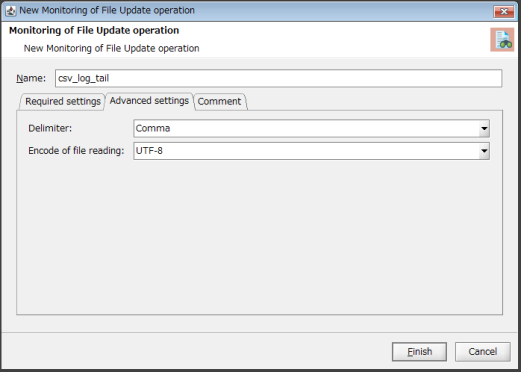Select the Advanced settings tab
The height and width of the screenshot is (372, 521).
point(149,101)
